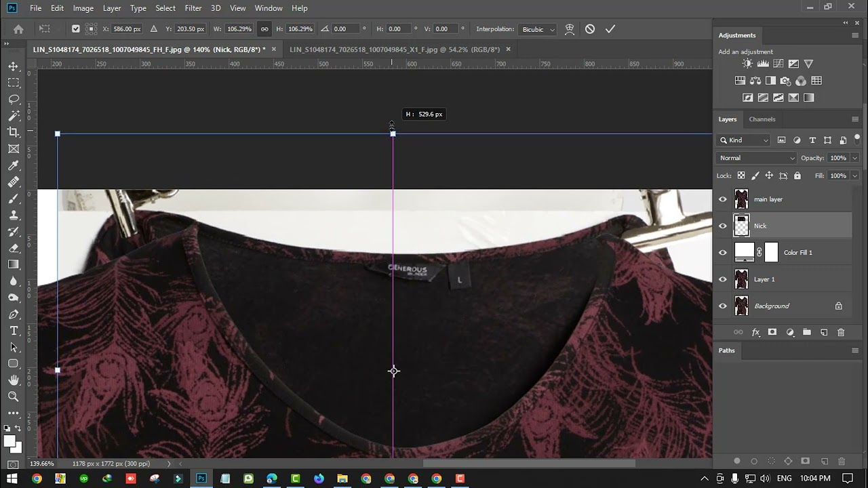This screenshot has height=488, width=868.
Task: Open the Image menu
Action: pyautogui.click(x=83, y=8)
